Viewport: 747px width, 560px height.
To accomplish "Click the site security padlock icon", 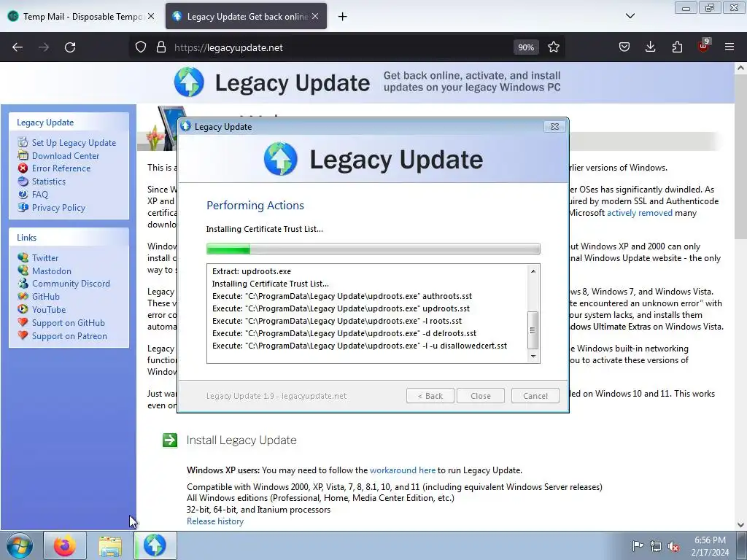I will [161, 47].
